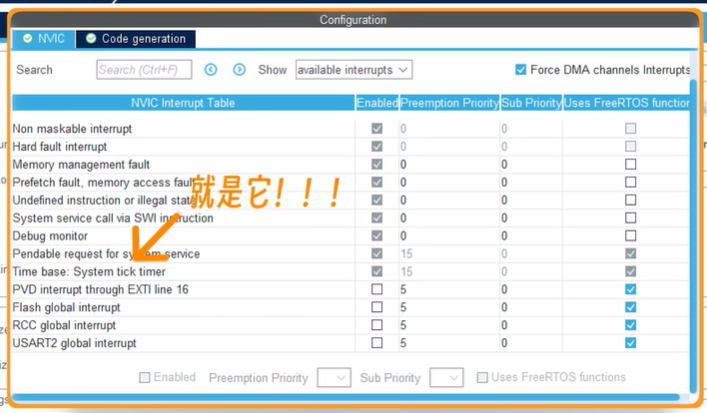Toggle FreeRTOS functions for PVD interrupt

[x=630, y=289]
